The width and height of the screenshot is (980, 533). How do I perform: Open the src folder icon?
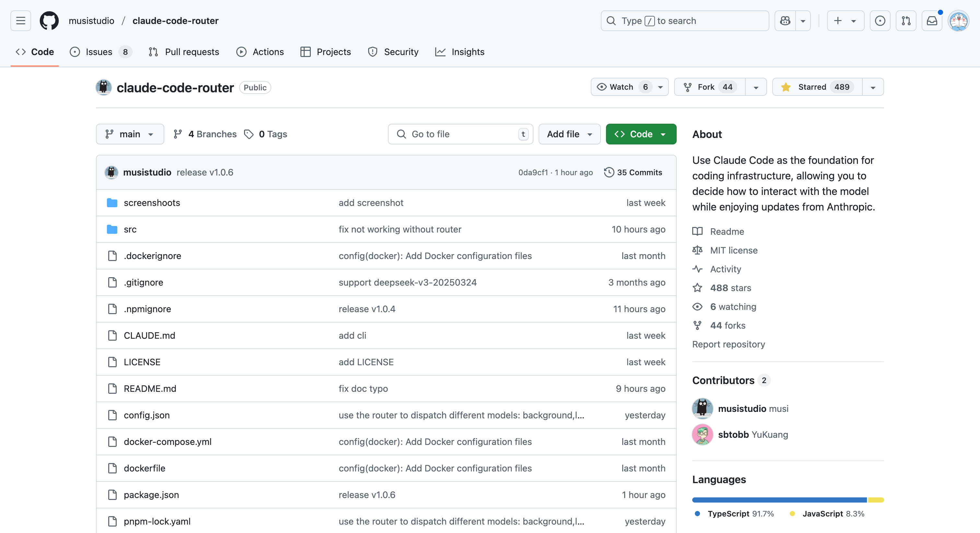pyautogui.click(x=112, y=229)
